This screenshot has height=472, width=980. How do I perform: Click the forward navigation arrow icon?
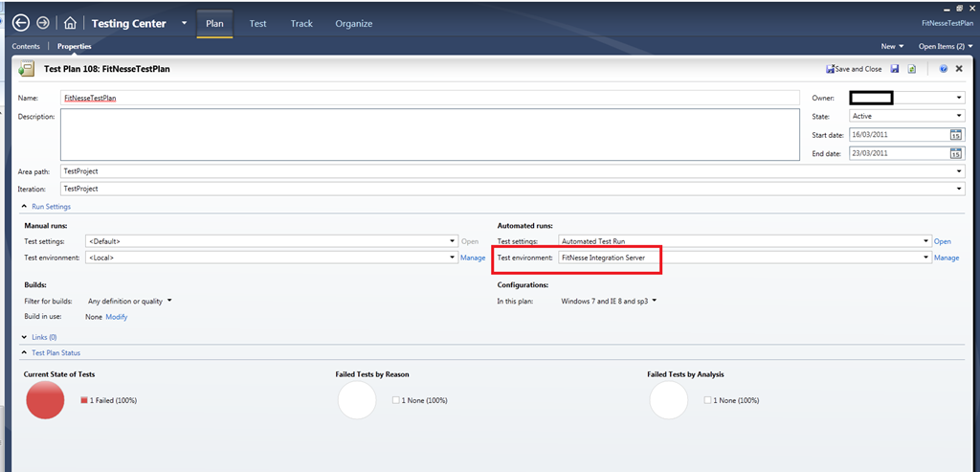coord(43,23)
